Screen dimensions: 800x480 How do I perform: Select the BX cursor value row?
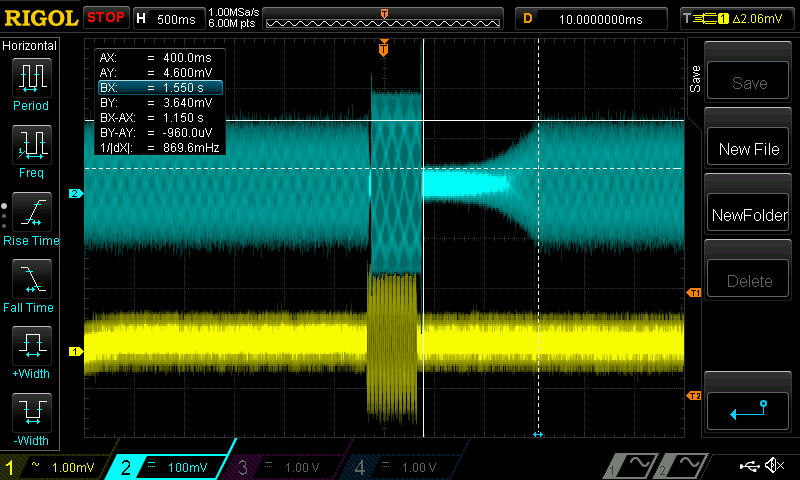tap(159, 88)
